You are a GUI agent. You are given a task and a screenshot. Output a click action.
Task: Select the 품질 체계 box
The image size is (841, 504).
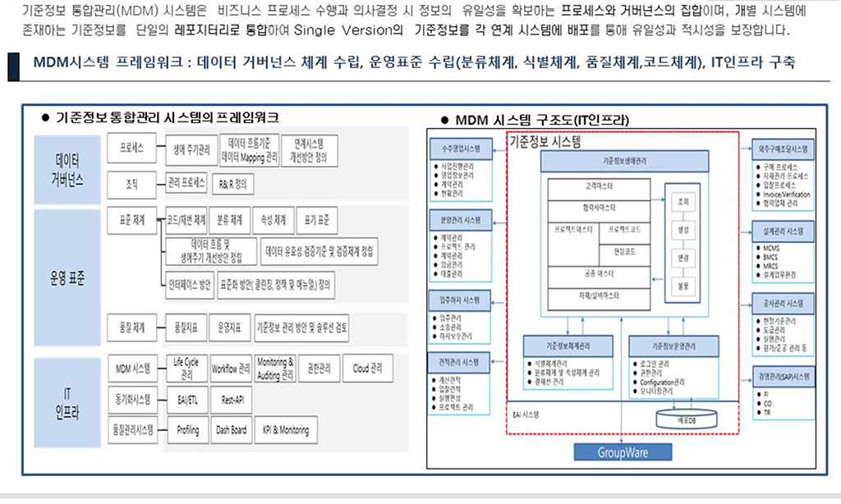tap(132, 328)
